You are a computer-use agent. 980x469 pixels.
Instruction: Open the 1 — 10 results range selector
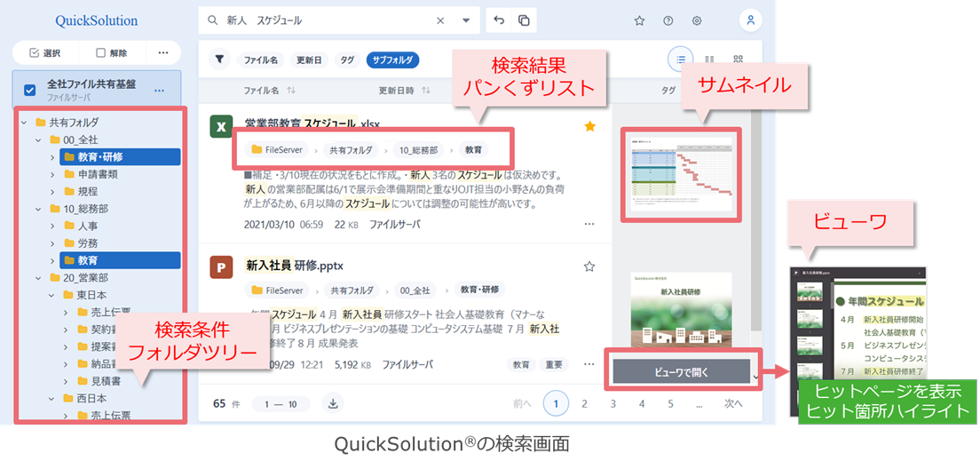[x=281, y=404]
